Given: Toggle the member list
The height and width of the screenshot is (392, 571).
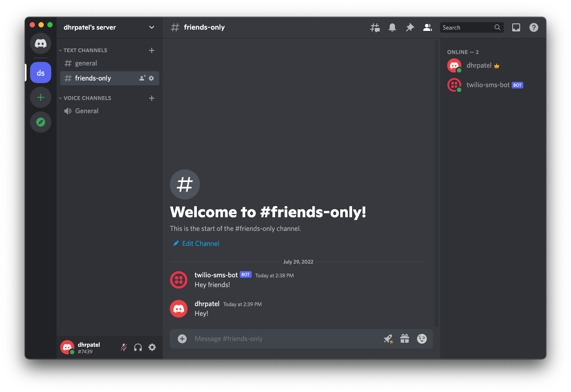Looking at the screenshot, I should pyautogui.click(x=427, y=27).
